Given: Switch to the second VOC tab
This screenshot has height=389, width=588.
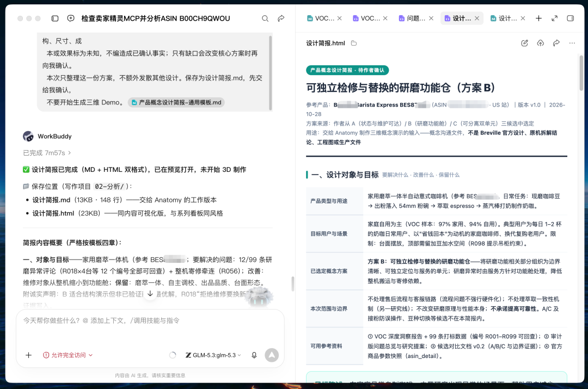Looking at the screenshot, I should [366, 18].
